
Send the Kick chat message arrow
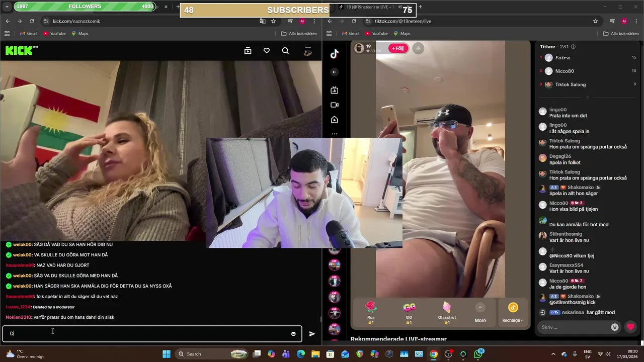click(312, 334)
